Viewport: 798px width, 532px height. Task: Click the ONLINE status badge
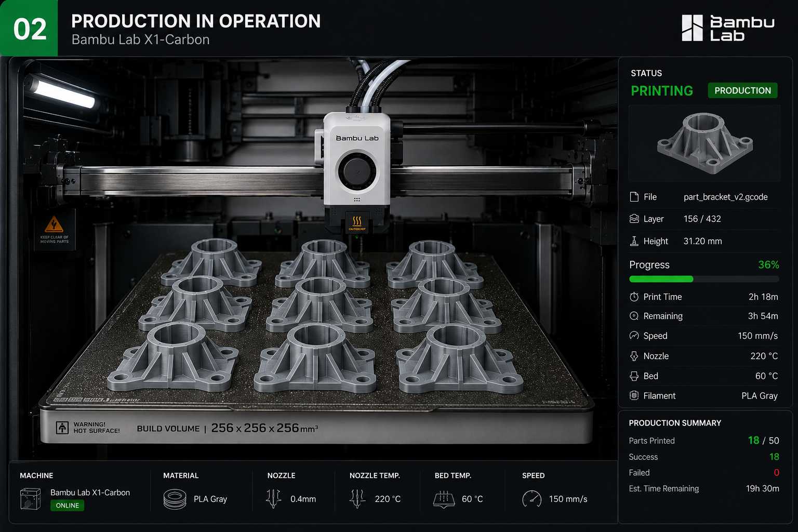coord(68,506)
